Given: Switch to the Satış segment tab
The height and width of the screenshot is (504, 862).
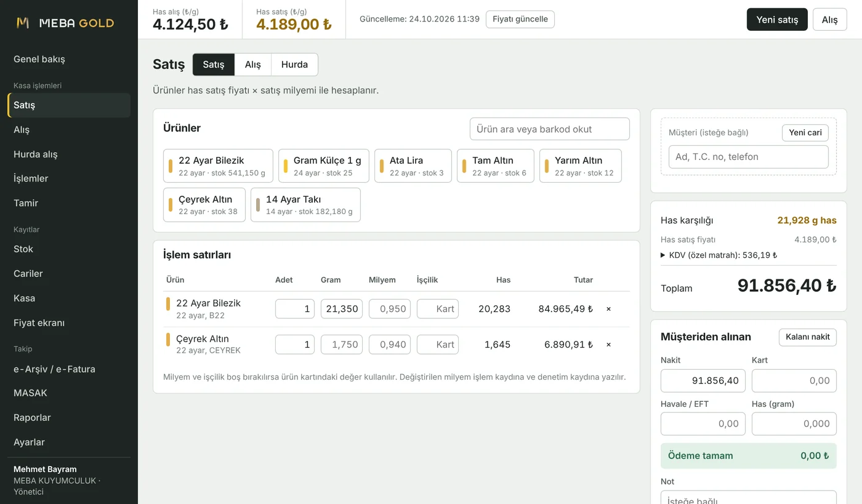Looking at the screenshot, I should click(214, 65).
